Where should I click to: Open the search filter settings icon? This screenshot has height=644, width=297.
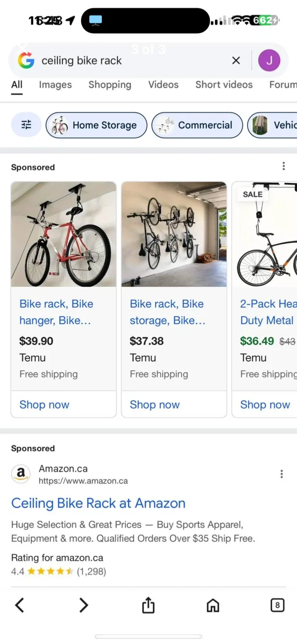click(26, 125)
